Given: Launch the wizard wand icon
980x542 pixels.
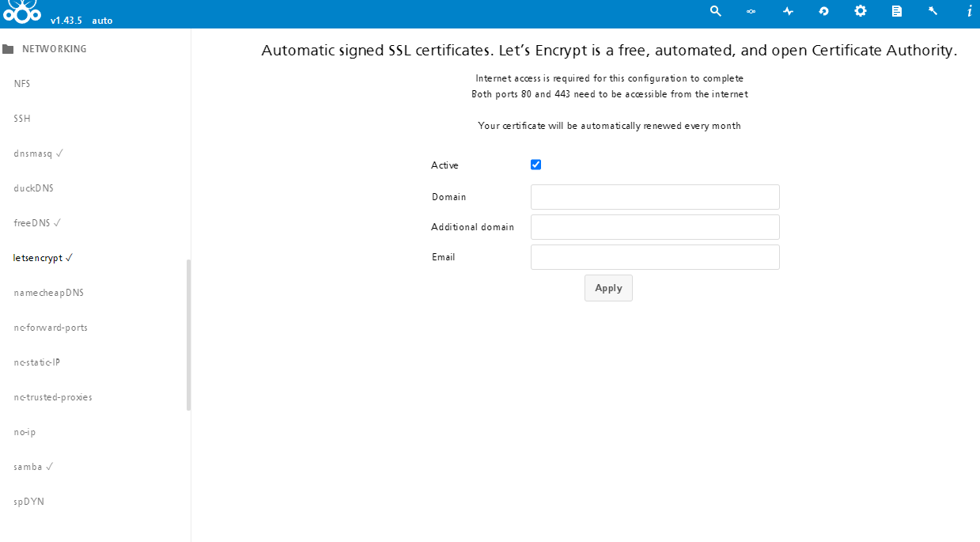Looking at the screenshot, I should (933, 11).
